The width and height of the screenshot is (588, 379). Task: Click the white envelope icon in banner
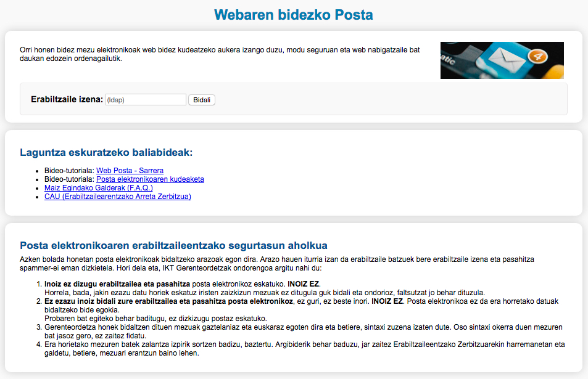tap(507, 60)
